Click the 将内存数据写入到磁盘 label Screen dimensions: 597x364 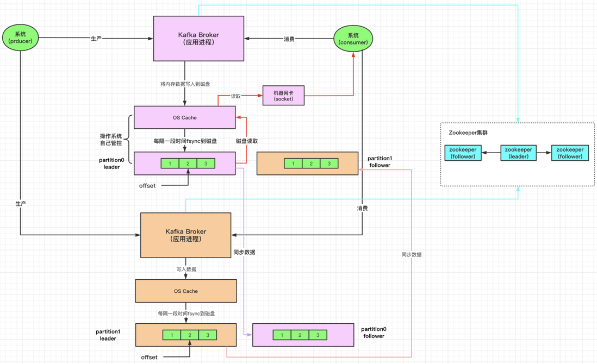[x=185, y=84]
